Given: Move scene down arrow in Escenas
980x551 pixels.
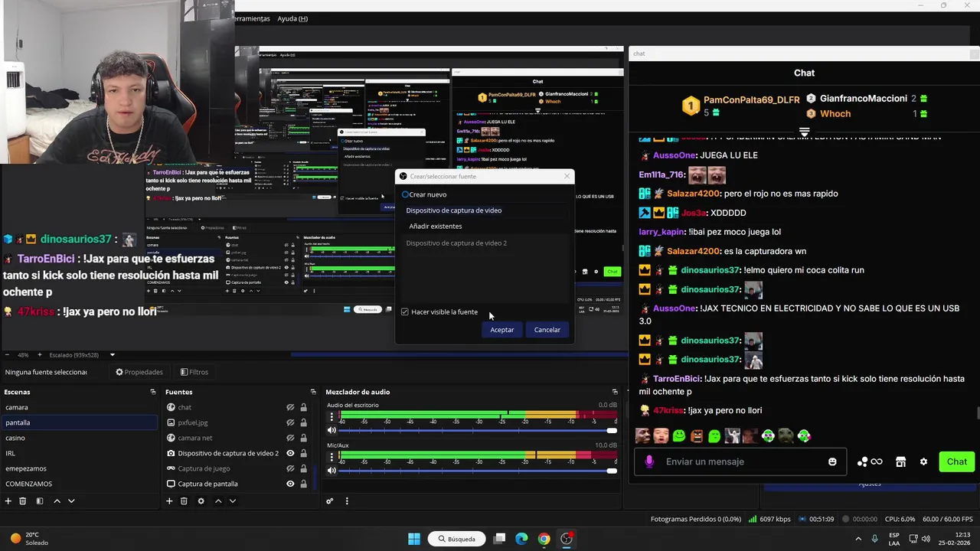Looking at the screenshot, I should point(71,501).
